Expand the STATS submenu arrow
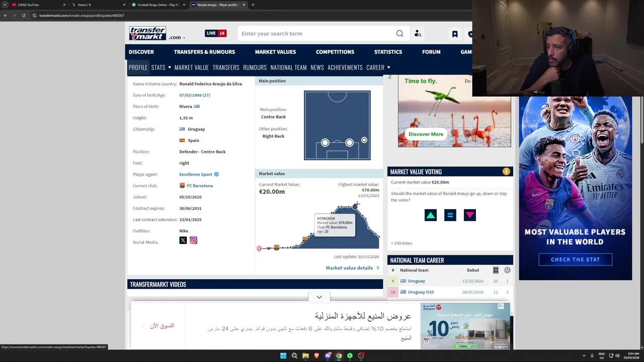Screen dimensions: 644x362 point(170,67)
